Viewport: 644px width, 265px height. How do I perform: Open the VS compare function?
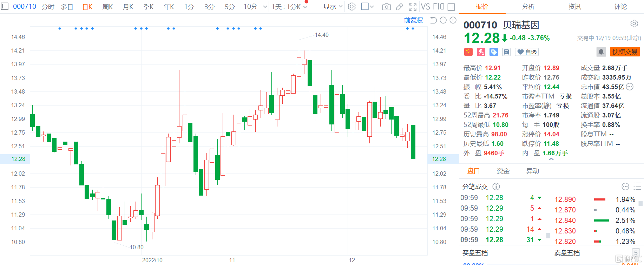[x=425, y=7]
